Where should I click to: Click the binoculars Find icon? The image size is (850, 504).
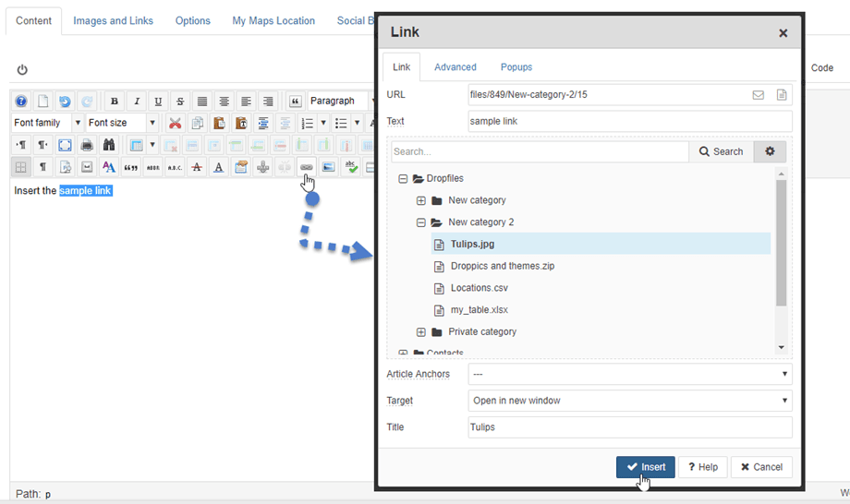pyautogui.click(x=109, y=145)
